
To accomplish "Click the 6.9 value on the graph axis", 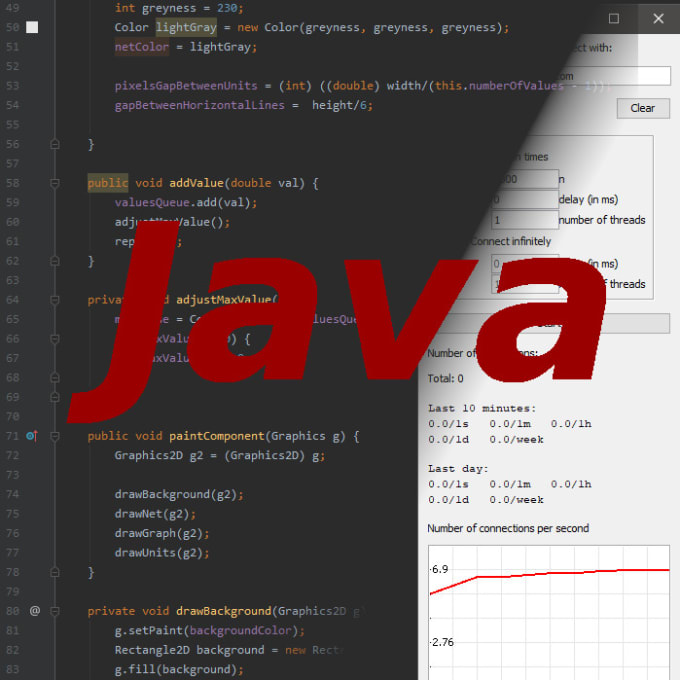I will (440, 569).
